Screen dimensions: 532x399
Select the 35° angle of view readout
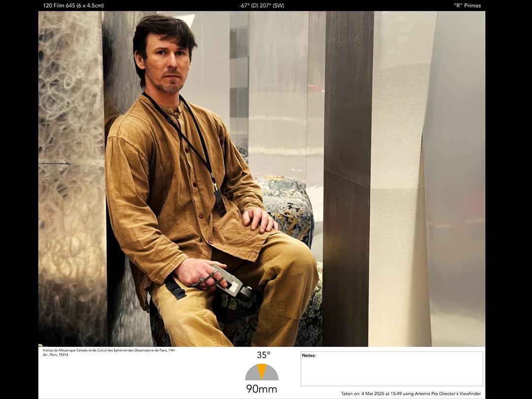(263, 355)
